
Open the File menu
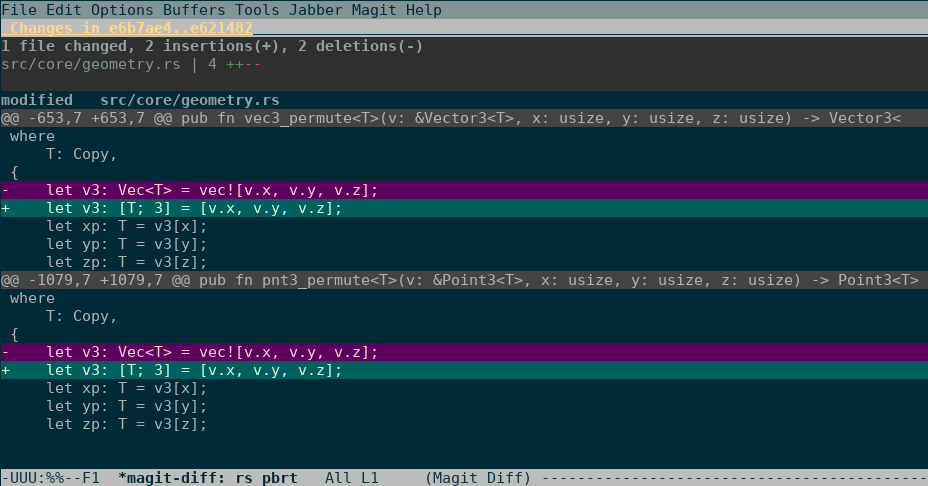[19, 10]
